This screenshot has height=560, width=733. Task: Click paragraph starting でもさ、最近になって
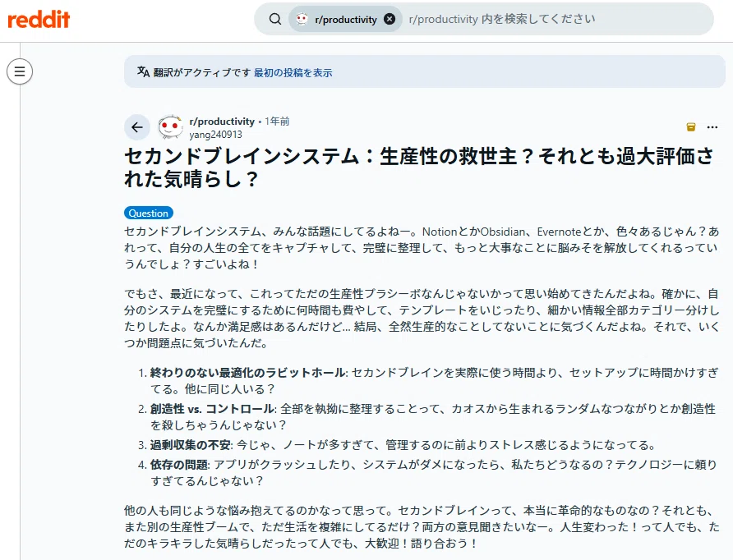(x=422, y=319)
